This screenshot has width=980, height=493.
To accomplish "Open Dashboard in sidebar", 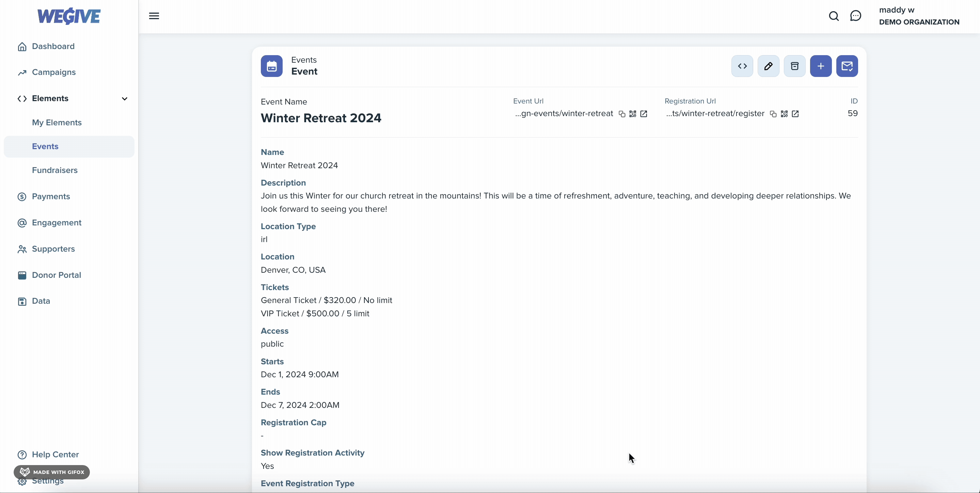I will coord(53,46).
